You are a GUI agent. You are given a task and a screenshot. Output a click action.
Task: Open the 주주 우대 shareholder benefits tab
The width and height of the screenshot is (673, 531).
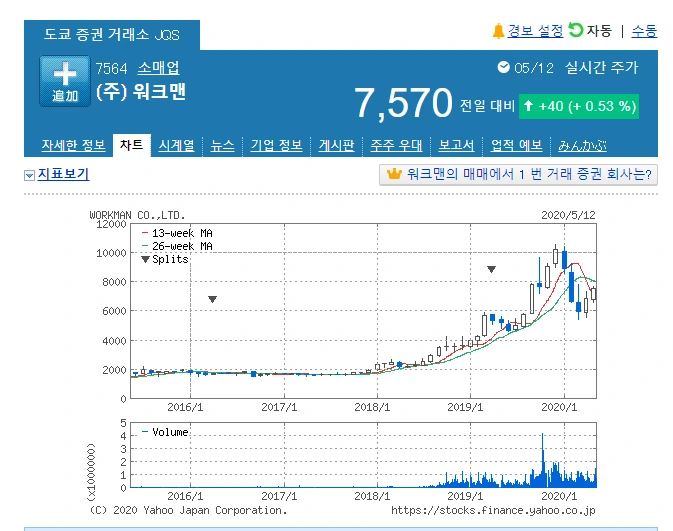click(397, 146)
